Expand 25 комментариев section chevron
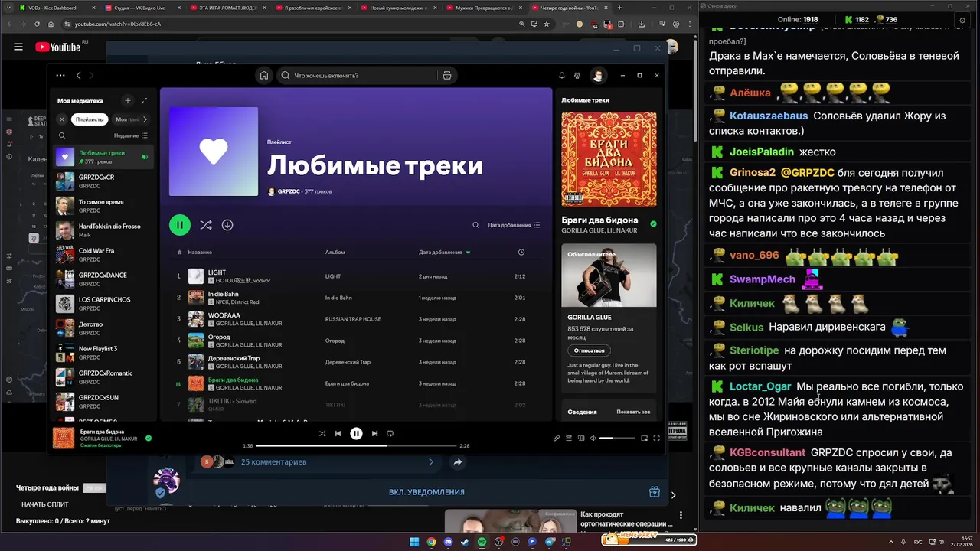 click(431, 462)
